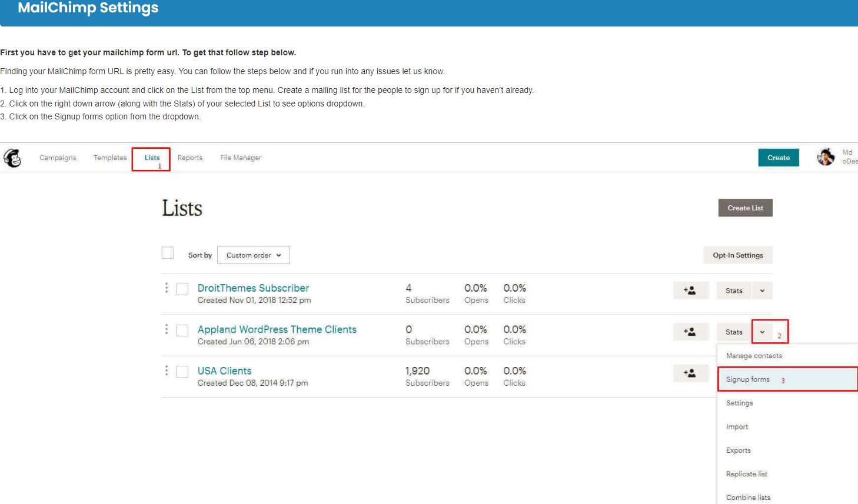Click the Create List button
858x504 pixels.
(745, 208)
